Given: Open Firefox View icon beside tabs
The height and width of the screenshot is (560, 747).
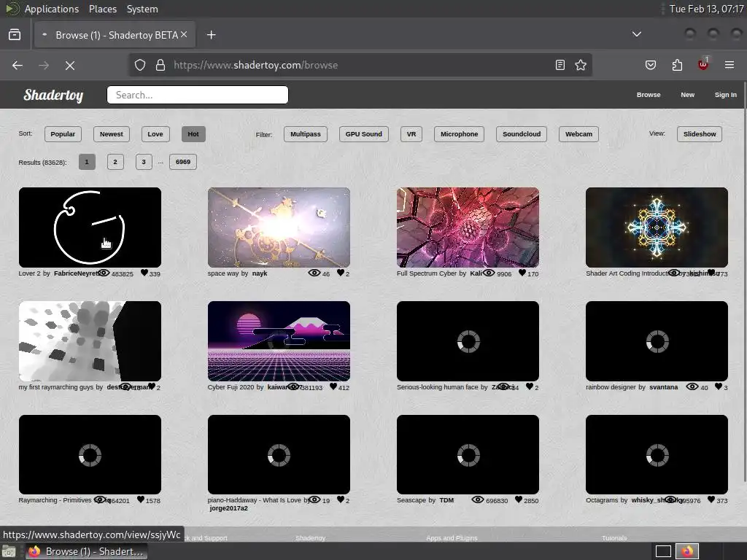Looking at the screenshot, I should (15, 35).
